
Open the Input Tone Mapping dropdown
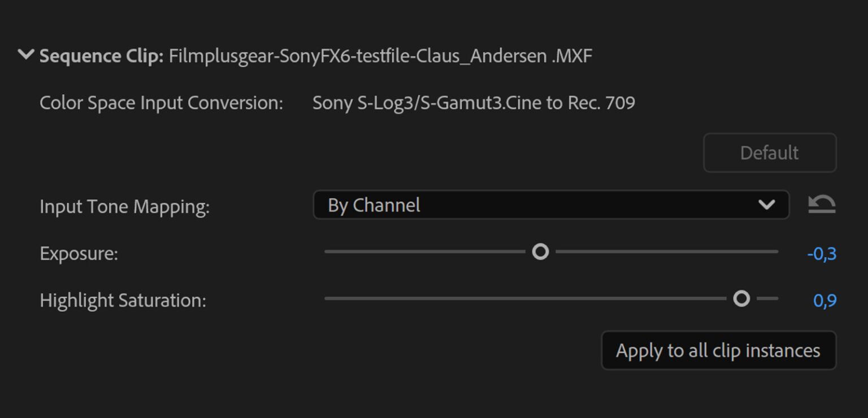point(551,205)
